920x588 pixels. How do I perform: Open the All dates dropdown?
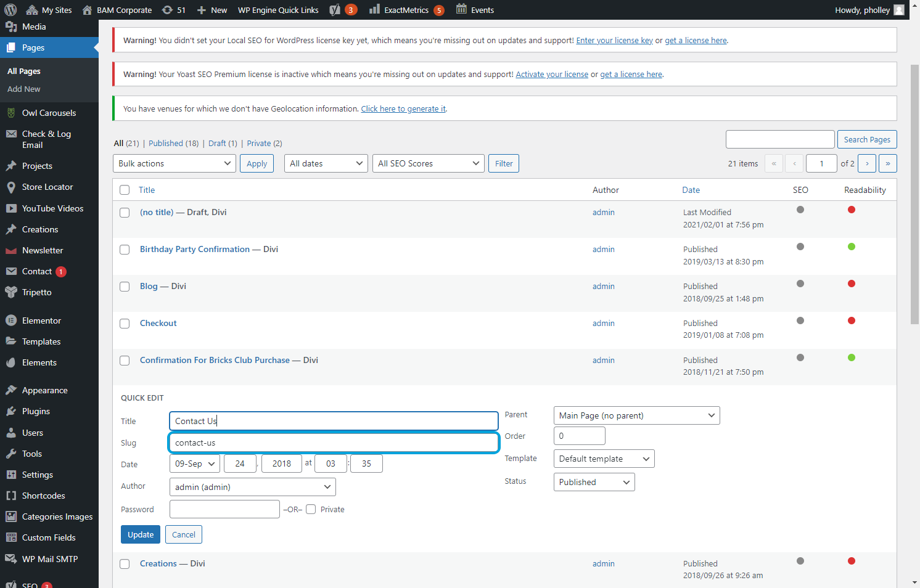click(x=326, y=163)
